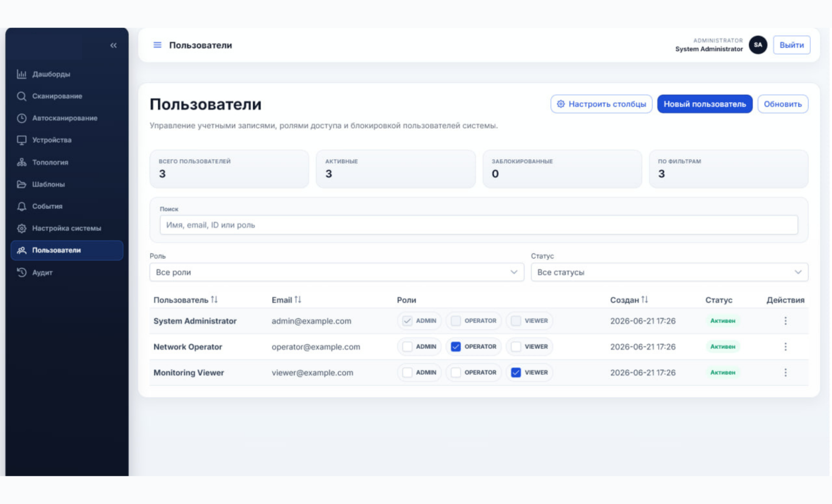Screen dimensions: 832x504
Task: Click Активен status badge for Network Operator
Action: [722, 347]
